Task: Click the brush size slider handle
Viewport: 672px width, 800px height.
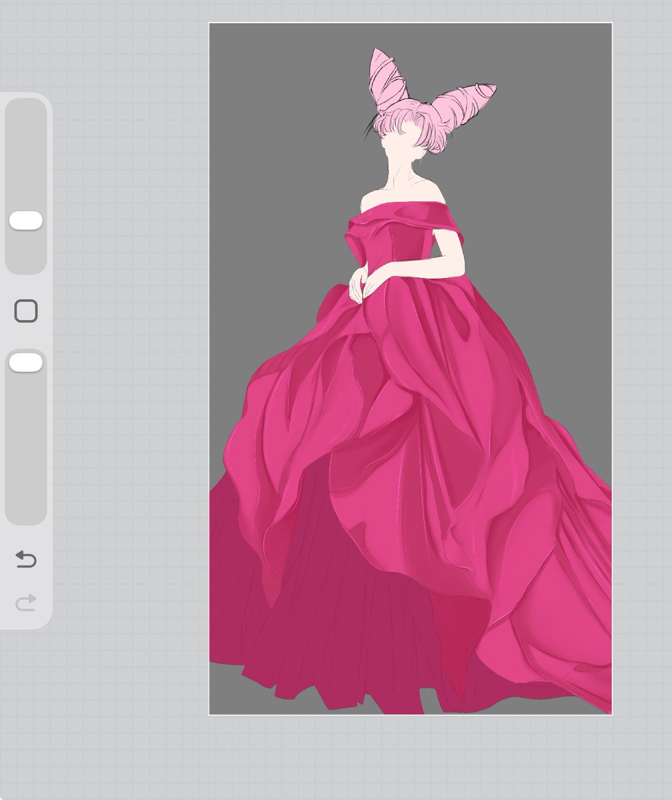Action: [x=26, y=221]
